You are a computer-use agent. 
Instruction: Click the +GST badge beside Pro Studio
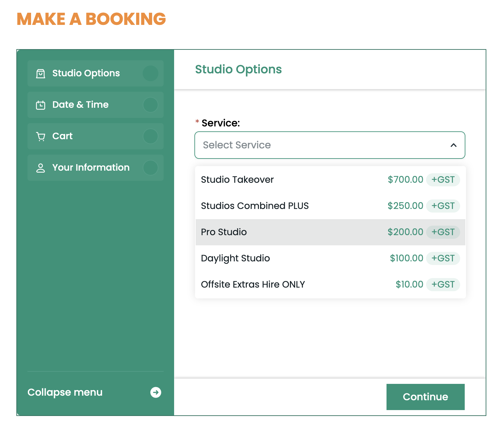443,232
